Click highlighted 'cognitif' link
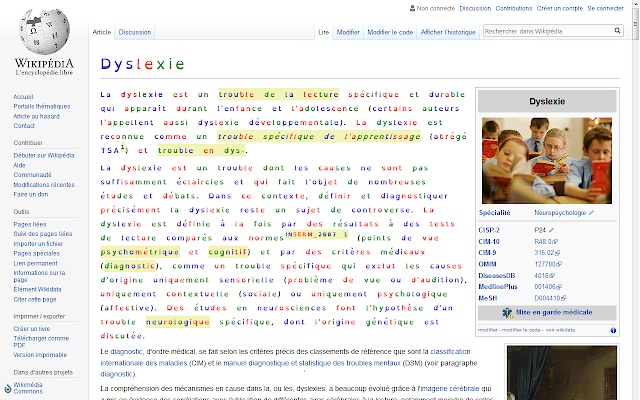This screenshot has width=640, height=400. (227, 252)
